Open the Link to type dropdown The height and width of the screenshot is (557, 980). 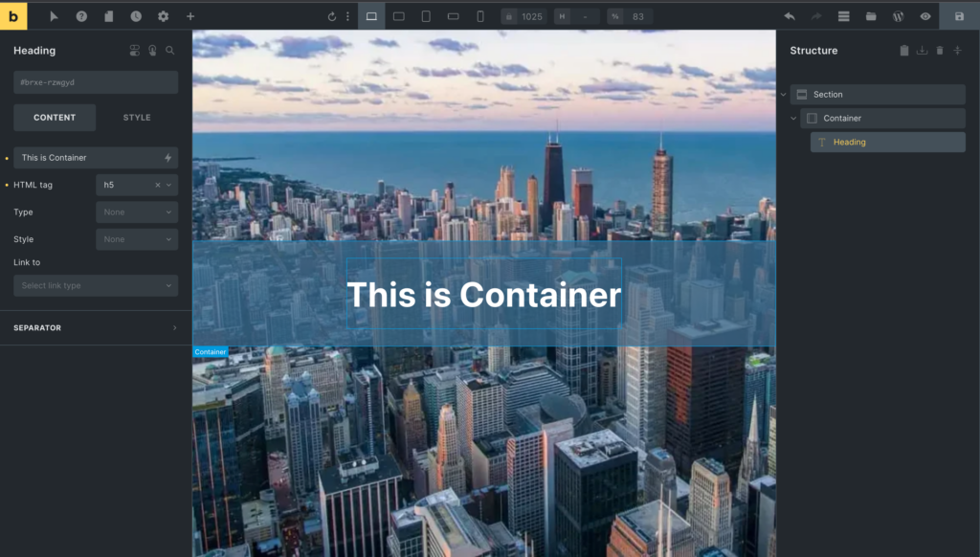click(x=96, y=285)
